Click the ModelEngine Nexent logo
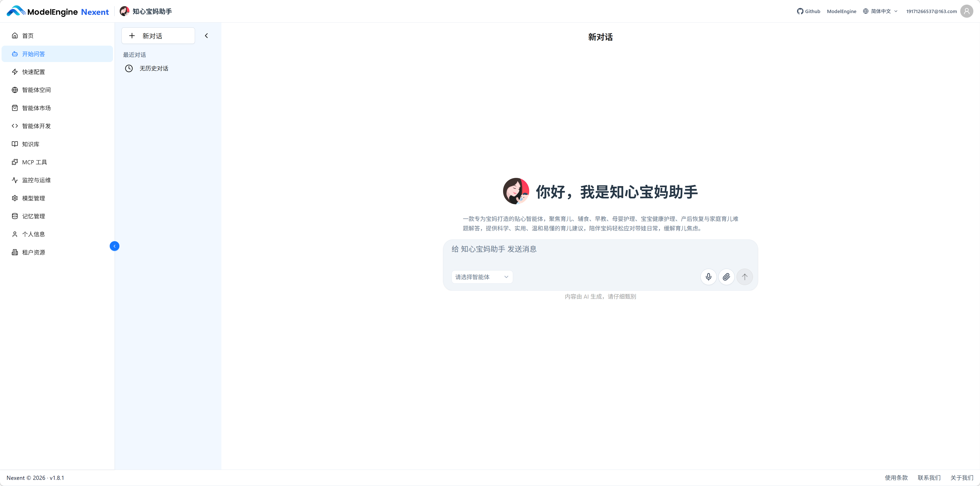The width and height of the screenshot is (980, 486). coord(57,12)
